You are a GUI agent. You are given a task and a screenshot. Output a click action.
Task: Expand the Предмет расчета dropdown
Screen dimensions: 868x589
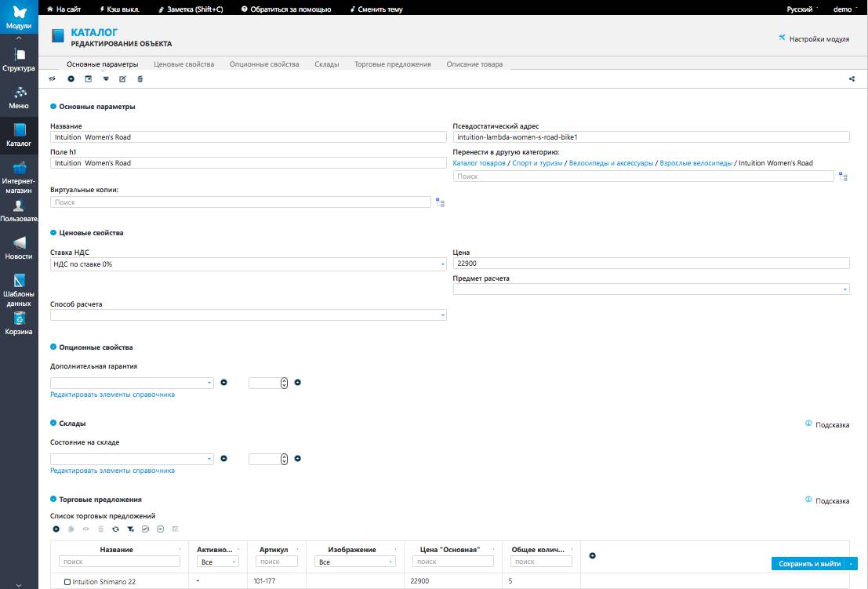[651, 289]
